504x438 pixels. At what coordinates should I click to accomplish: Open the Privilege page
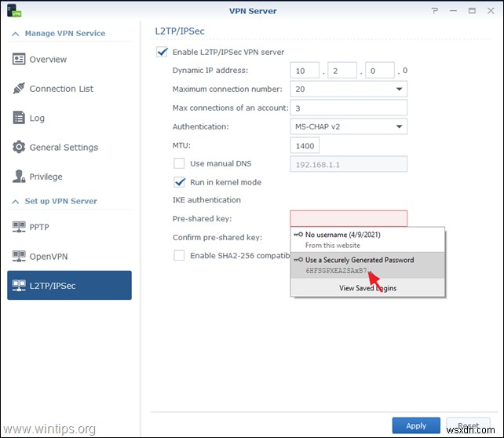(x=69, y=176)
